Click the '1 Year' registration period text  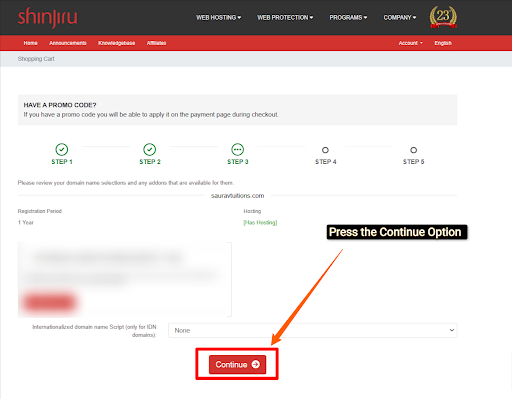coord(26,222)
